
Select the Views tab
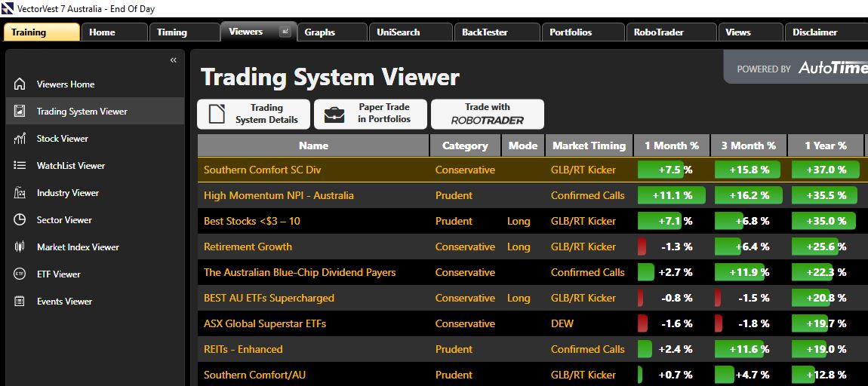click(x=750, y=32)
